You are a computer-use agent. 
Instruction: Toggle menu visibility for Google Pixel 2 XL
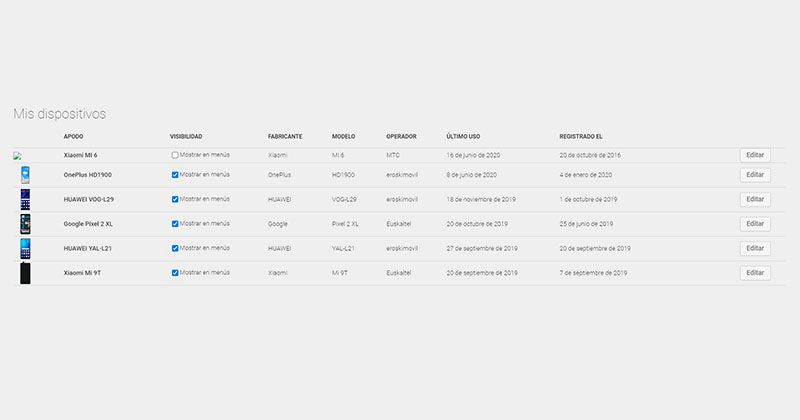click(x=175, y=224)
